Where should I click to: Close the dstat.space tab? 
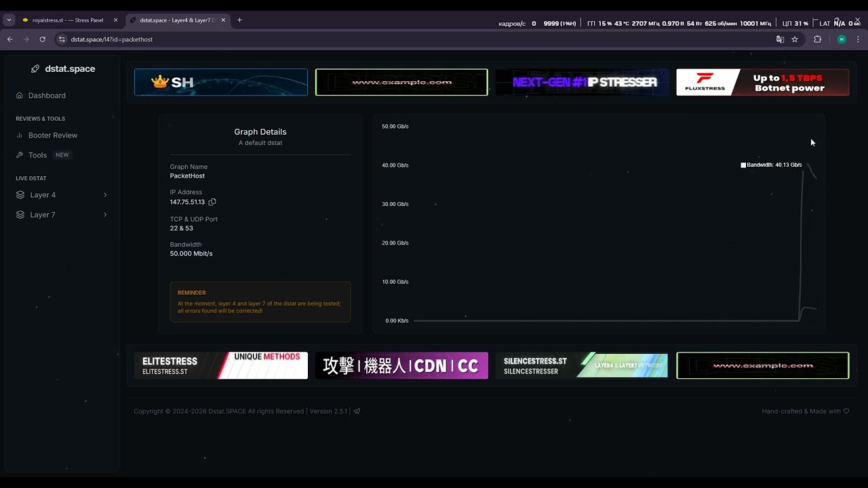[x=223, y=20]
